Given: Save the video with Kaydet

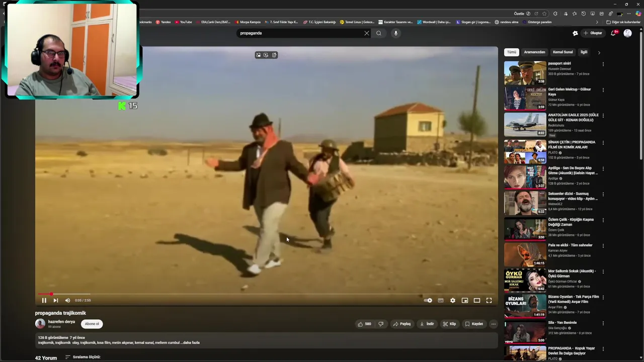Looking at the screenshot, I should point(474,324).
